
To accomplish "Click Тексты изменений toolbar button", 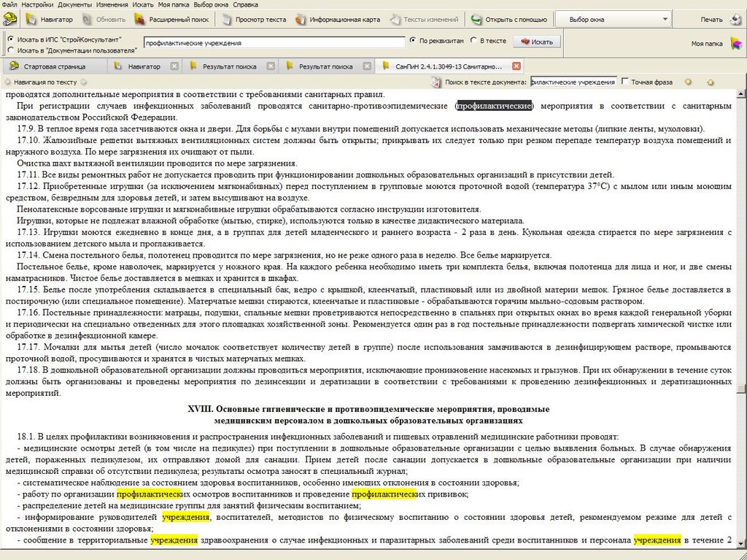I will tap(424, 20).
